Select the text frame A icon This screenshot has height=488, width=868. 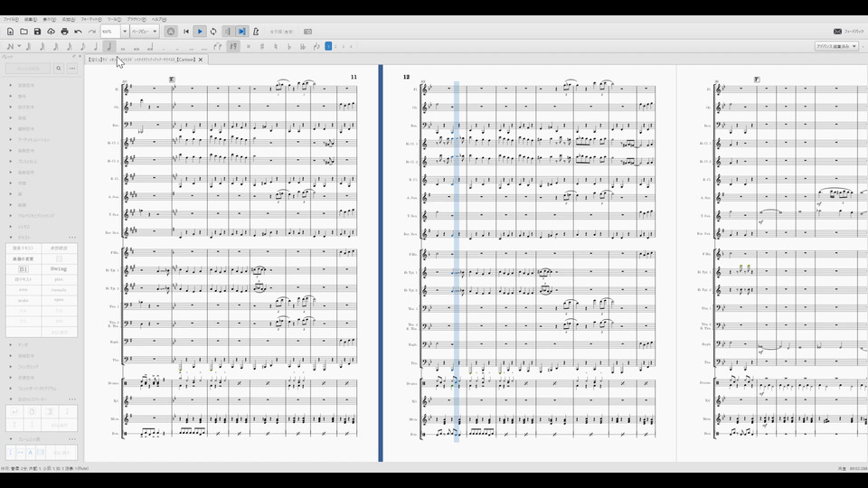coord(31,453)
